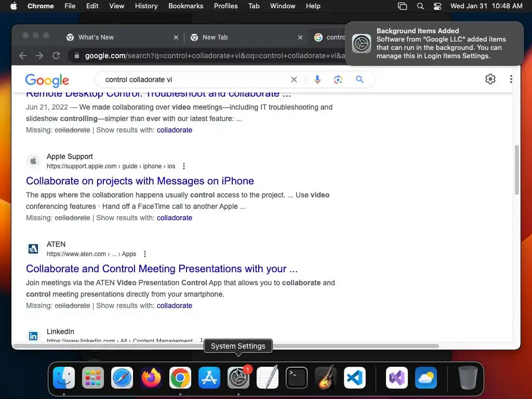Open Collaborate on projects with Messages link
Viewport: 532px width, 399px height.
coord(140,181)
